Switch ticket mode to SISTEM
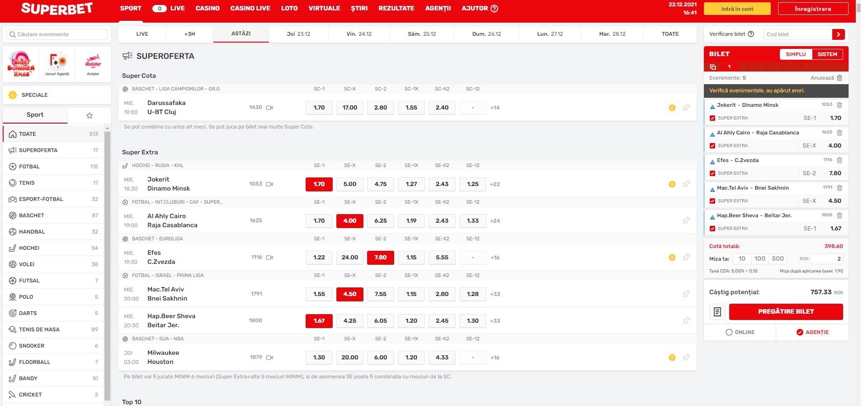This screenshot has height=406, width=868. (827, 54)
